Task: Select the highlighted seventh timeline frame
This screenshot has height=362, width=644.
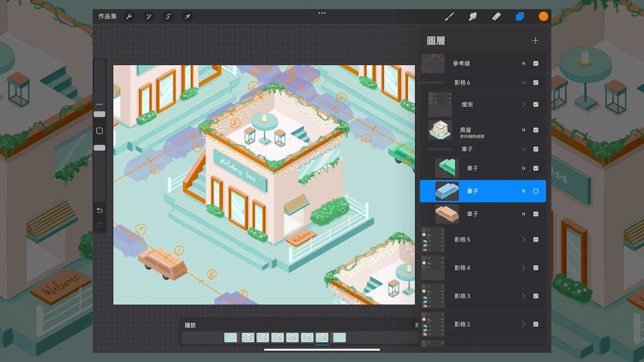Action: (322, 338)
